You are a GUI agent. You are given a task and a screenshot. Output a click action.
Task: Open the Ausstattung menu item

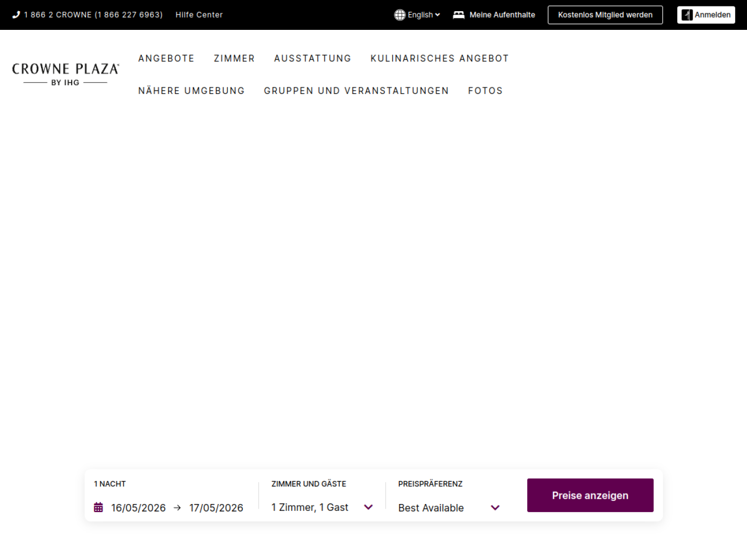click(313, 58)
